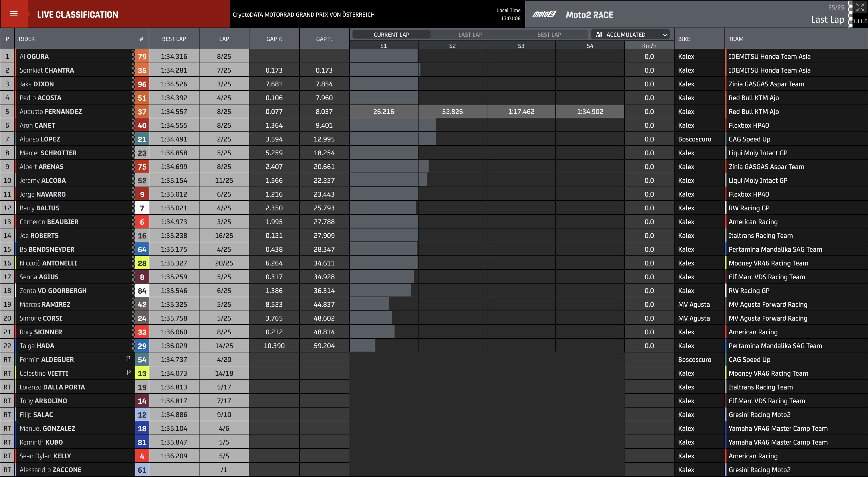Click the Km/h column header
This screenshot has height=477, width=868.
(x=649, y=46)
